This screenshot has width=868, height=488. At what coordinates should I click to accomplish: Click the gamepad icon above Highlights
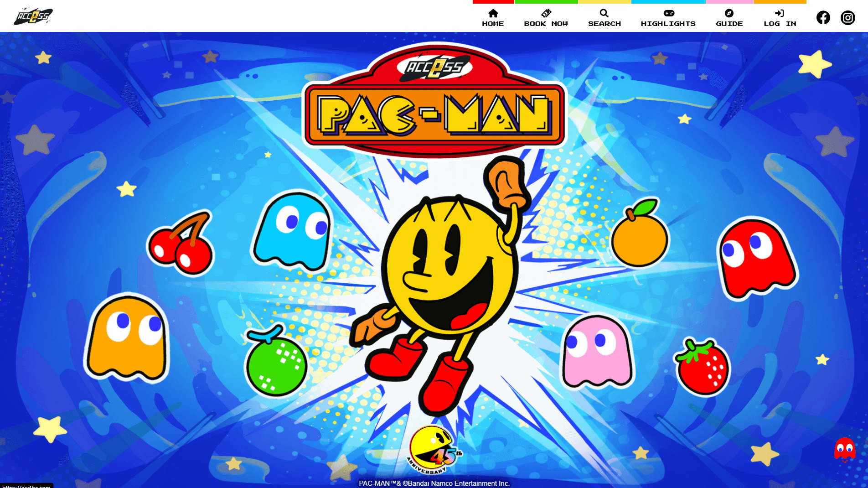[668, 13]
